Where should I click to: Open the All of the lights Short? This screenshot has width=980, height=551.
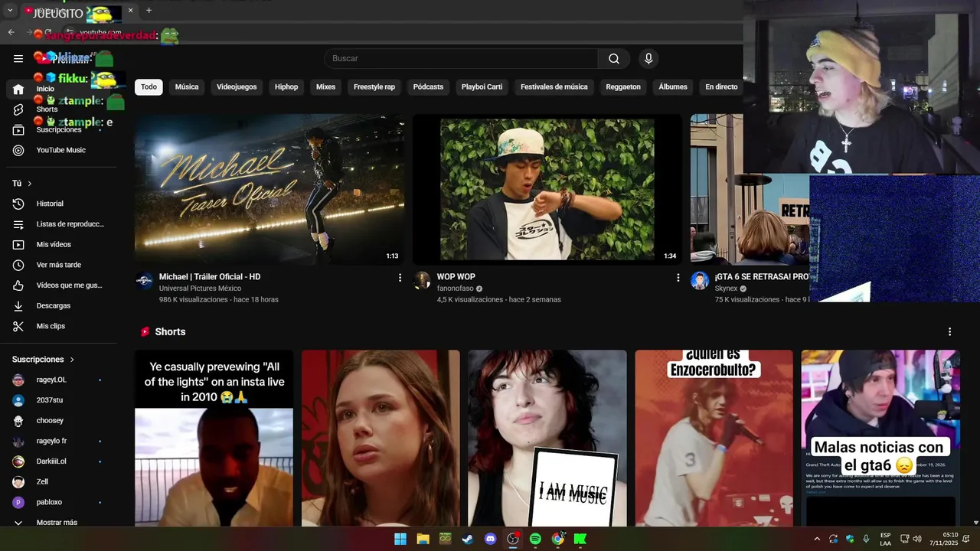(214, 439)
